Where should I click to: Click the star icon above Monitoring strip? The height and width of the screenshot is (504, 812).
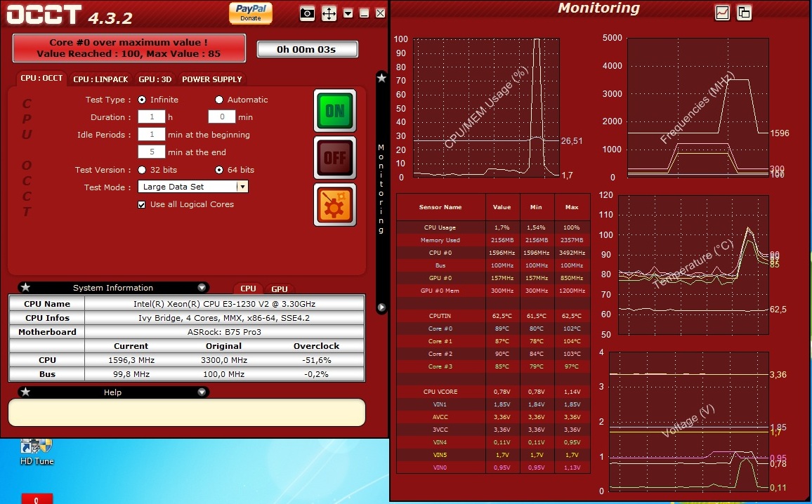coord(381,78)
